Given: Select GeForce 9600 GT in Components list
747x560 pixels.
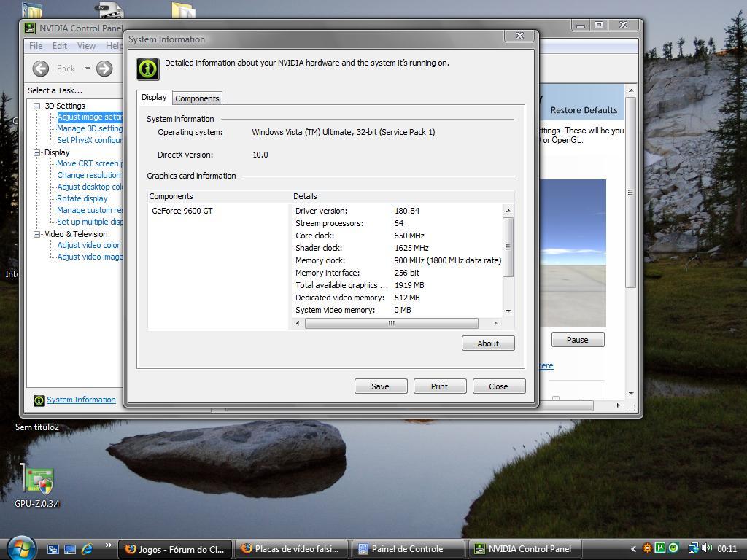Looking at the screenshot, I should pos(182,211).
